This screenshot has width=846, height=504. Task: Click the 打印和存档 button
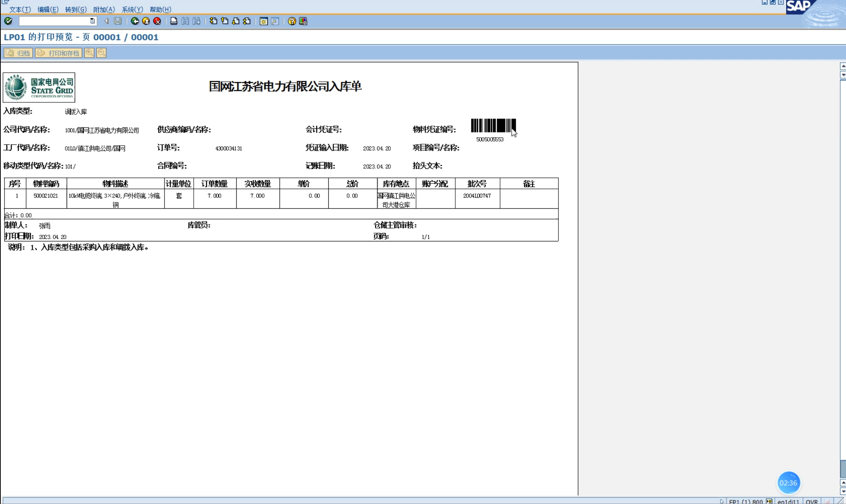coord(59,53)
